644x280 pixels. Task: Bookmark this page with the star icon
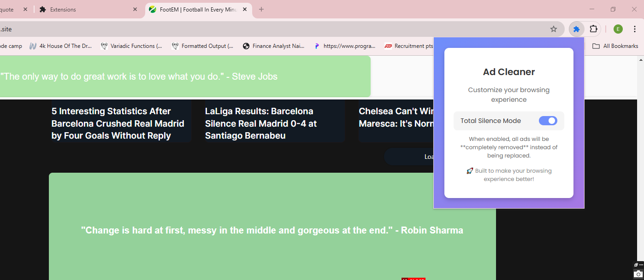pos(554,29)
